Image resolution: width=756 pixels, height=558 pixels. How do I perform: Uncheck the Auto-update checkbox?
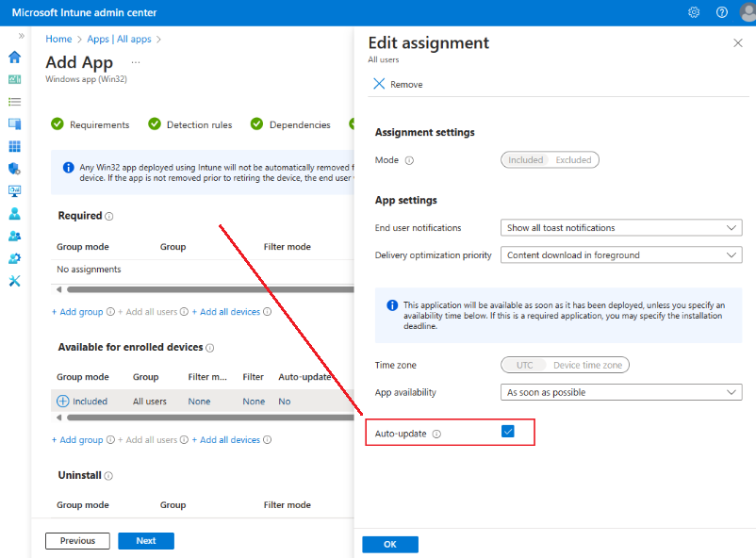(508, 431)
